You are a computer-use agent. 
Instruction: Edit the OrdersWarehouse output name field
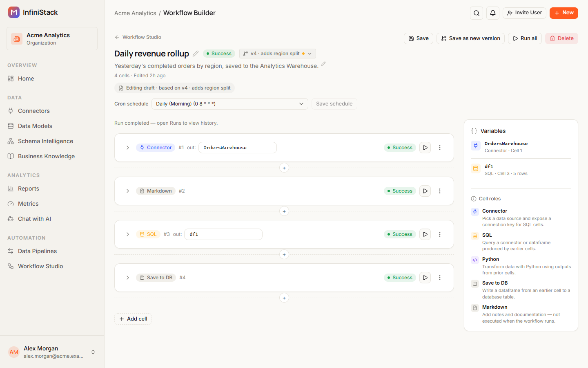pyautogui.click(x=238, y=148)
